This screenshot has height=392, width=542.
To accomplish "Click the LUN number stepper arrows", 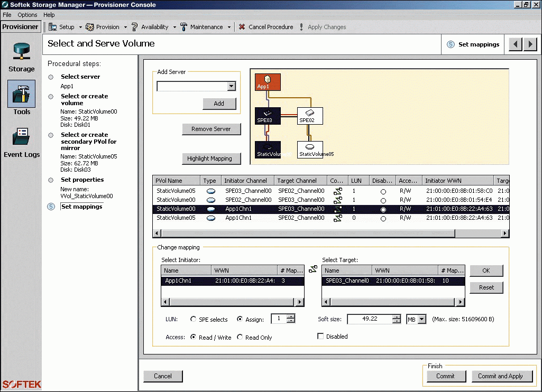I will (x=291, y=319).
